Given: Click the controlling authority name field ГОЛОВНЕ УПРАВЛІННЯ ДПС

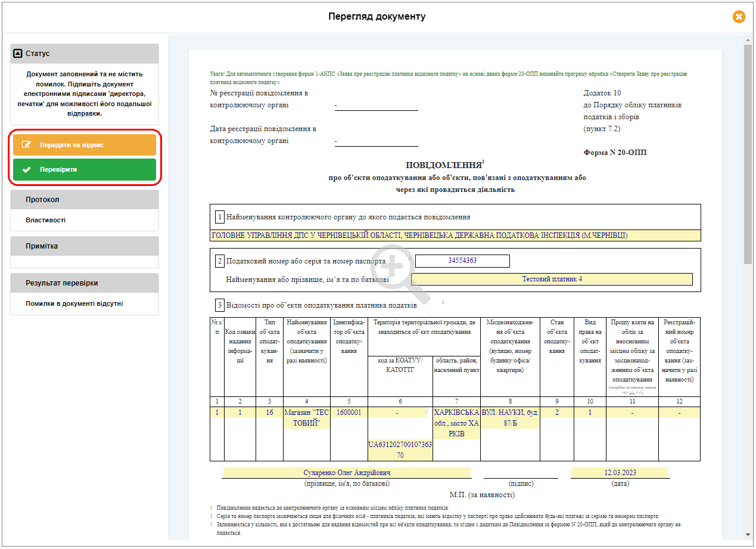Looking at the screenshot, I should [x=456, y=235].
